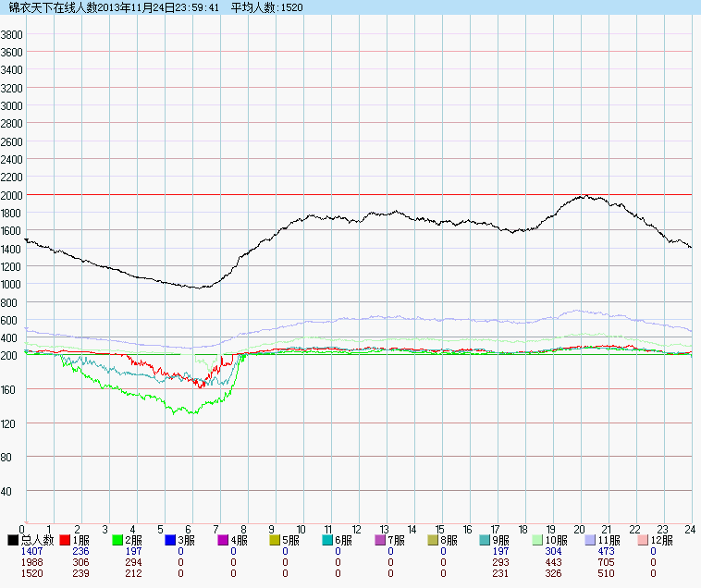701x588 pixels.
Task: Select the purple 4服 legend color box
Action: click(224, 540)
